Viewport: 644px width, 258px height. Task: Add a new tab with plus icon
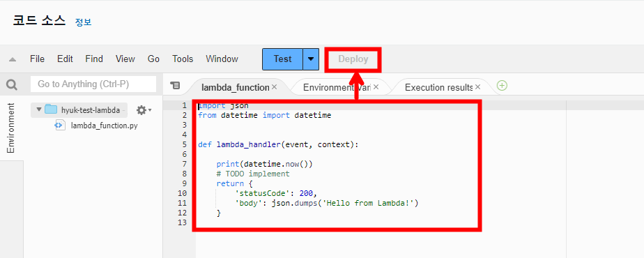(x=502, y=86)
